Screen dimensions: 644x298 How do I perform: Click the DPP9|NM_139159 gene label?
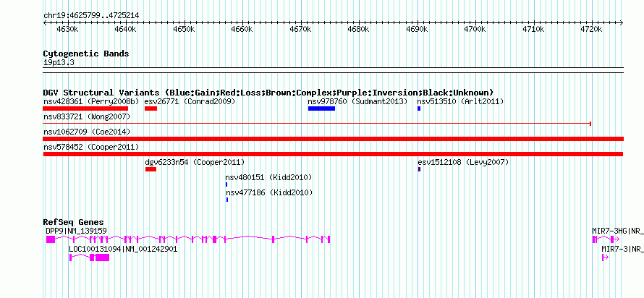click(77, 231)
